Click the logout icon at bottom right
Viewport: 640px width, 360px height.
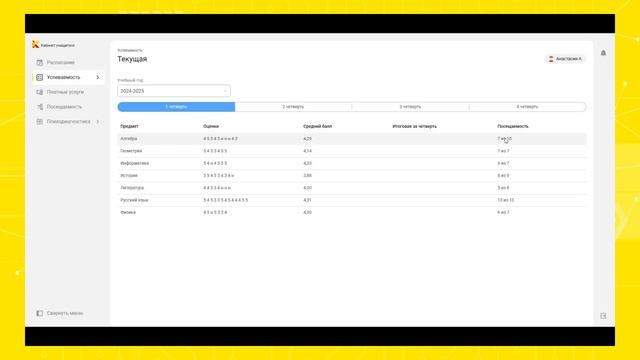coord(603,316)
